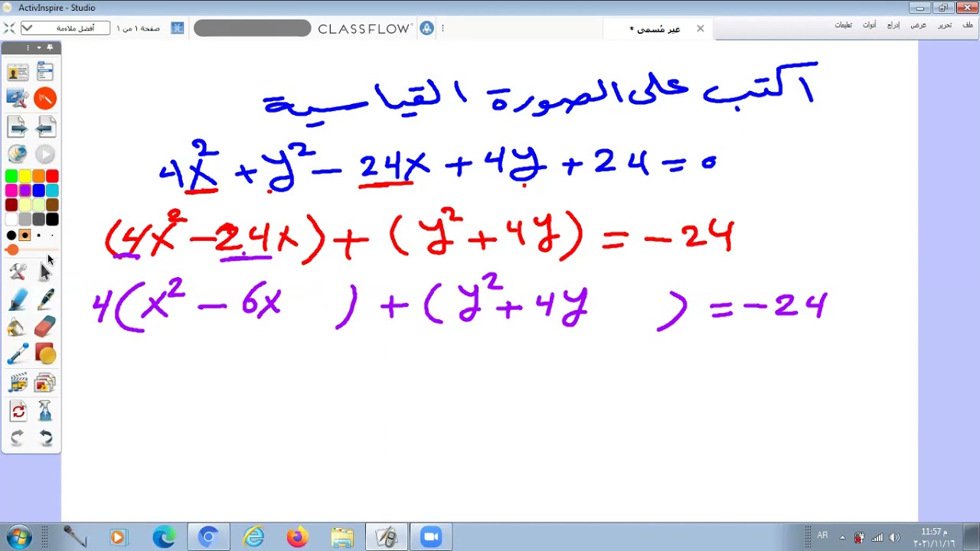Open the تعليمات (Help) menu
Viewport: 980px width, 551px height.
(x=843, y=25)
